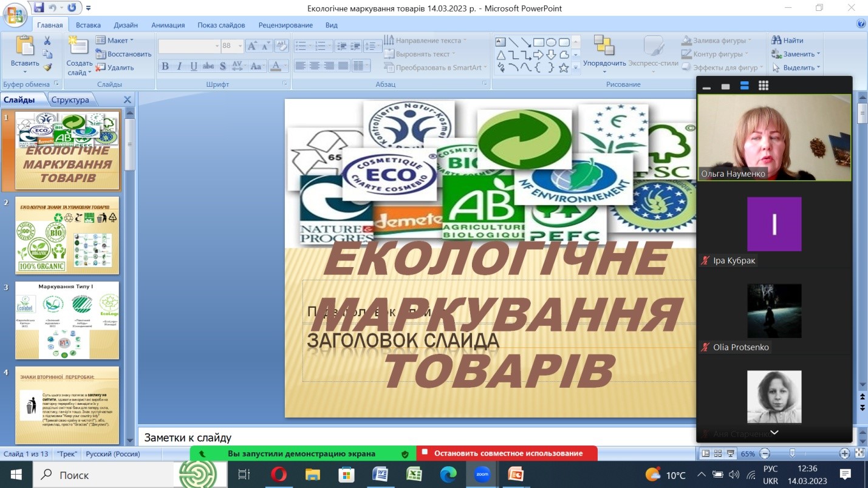Click the Упорядочить arrange icon
The height and width of the screenshot is (488, 868).
tap(604, 45)
